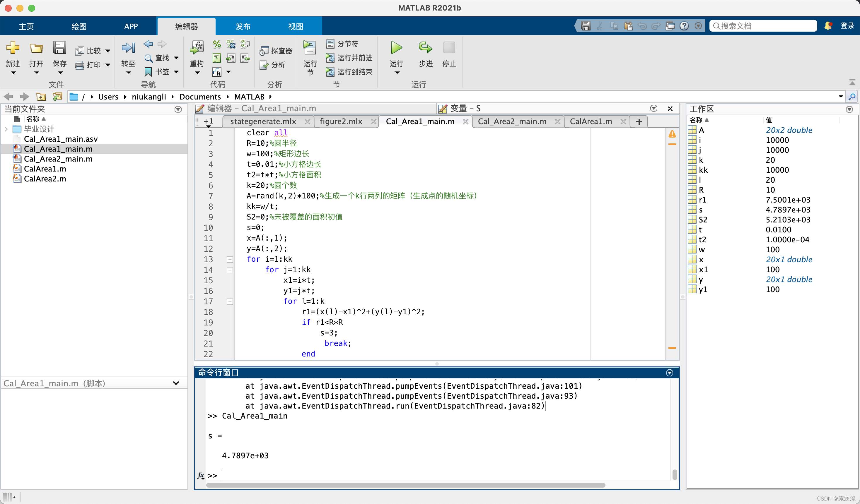Viewport: 860px width, 504px height.
Task: Click the Analyze (分析) icon
Action: pyautogui.click(x=264, y=65)
